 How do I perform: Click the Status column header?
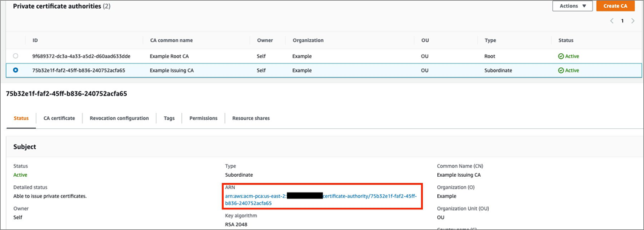tap(566, 40)
